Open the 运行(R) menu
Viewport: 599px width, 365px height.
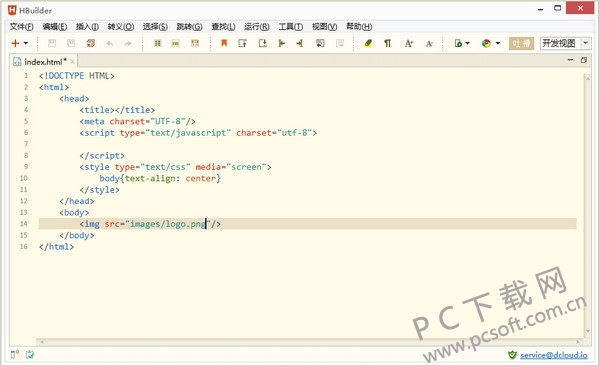(x=257, y=26)
